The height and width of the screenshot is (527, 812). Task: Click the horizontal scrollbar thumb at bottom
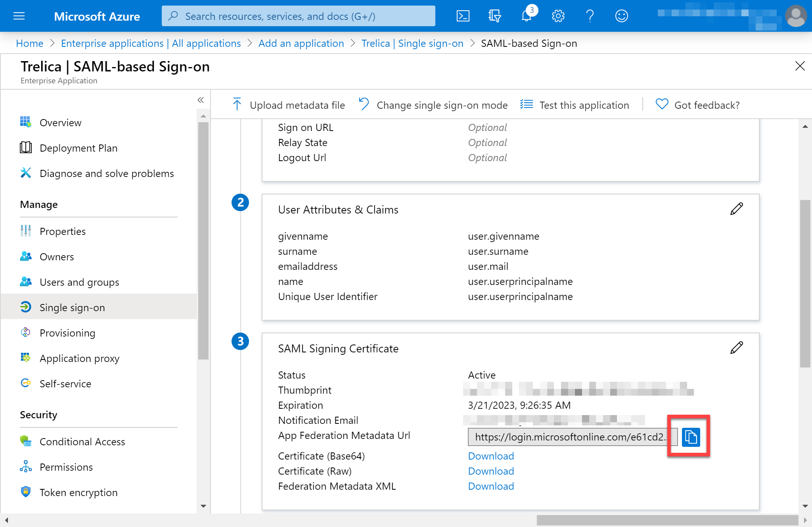(667, 520)
